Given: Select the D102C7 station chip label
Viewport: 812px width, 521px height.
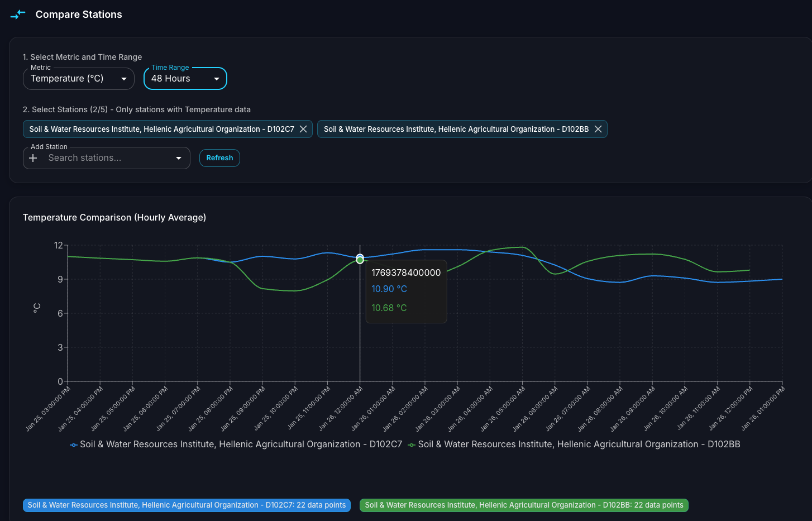Looking at the screenshot, I should (x=161, y=129).
